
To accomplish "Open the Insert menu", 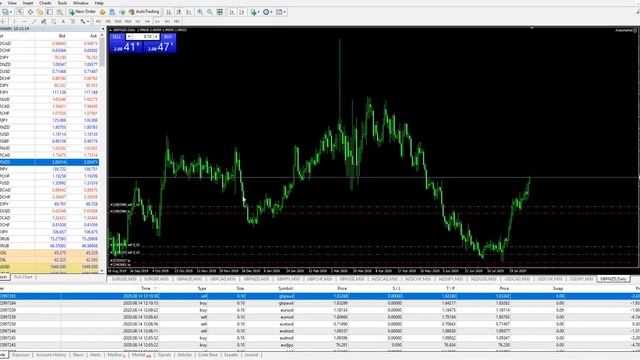I will pos(28,3).
